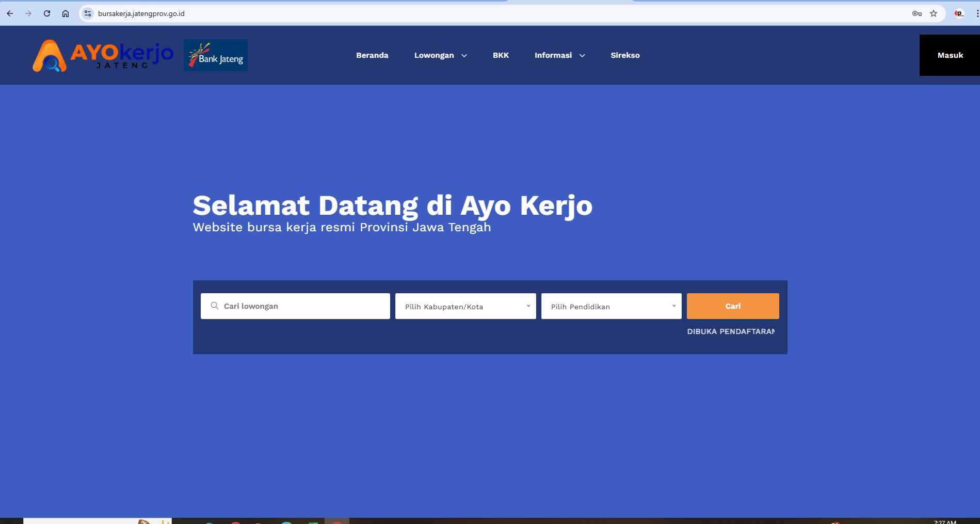The image size is (980, 524).
Task: Expand the Pilih Pendidikan dropdown
Action: point(611,306)
